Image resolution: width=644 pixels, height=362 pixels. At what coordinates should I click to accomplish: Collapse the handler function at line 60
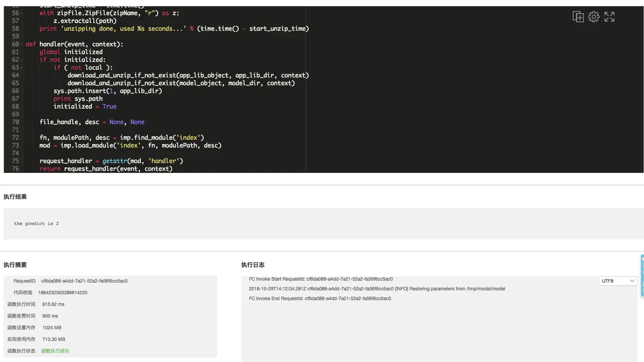point(22,44)
